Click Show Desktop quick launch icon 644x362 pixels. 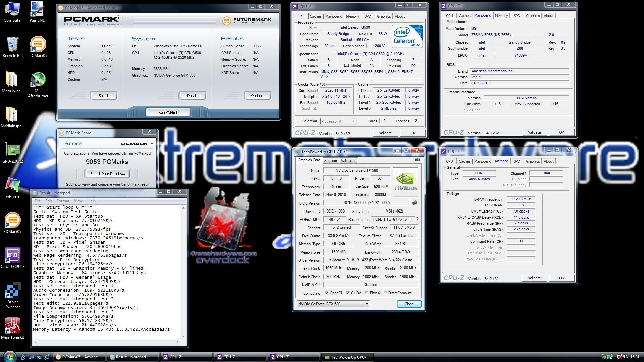(x=32, y=357)
